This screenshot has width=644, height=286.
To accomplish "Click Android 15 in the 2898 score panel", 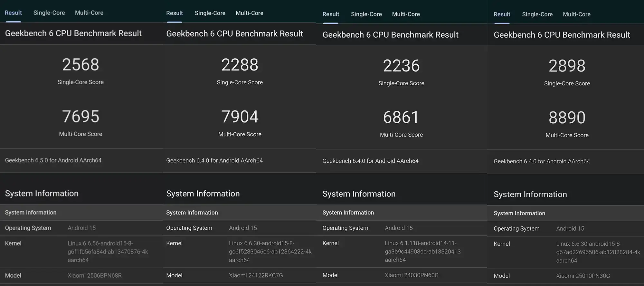I will pos(570,229).
